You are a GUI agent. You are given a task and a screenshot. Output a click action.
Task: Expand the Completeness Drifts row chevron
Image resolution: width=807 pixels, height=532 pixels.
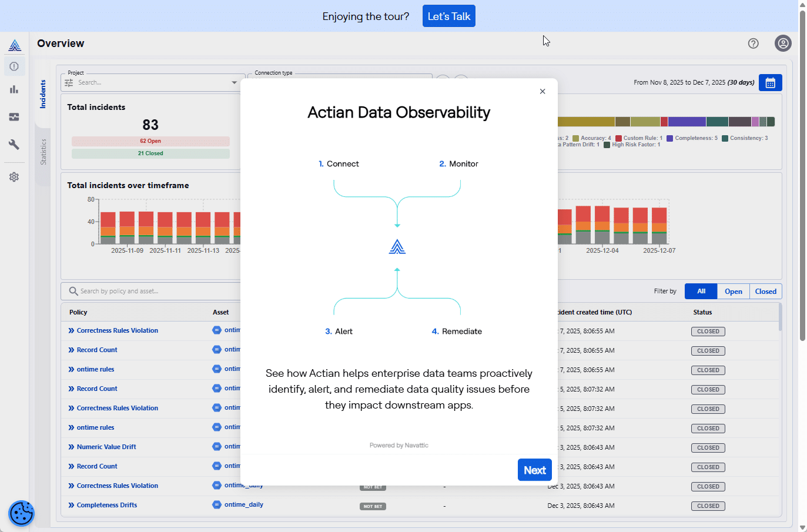(71, 506)
